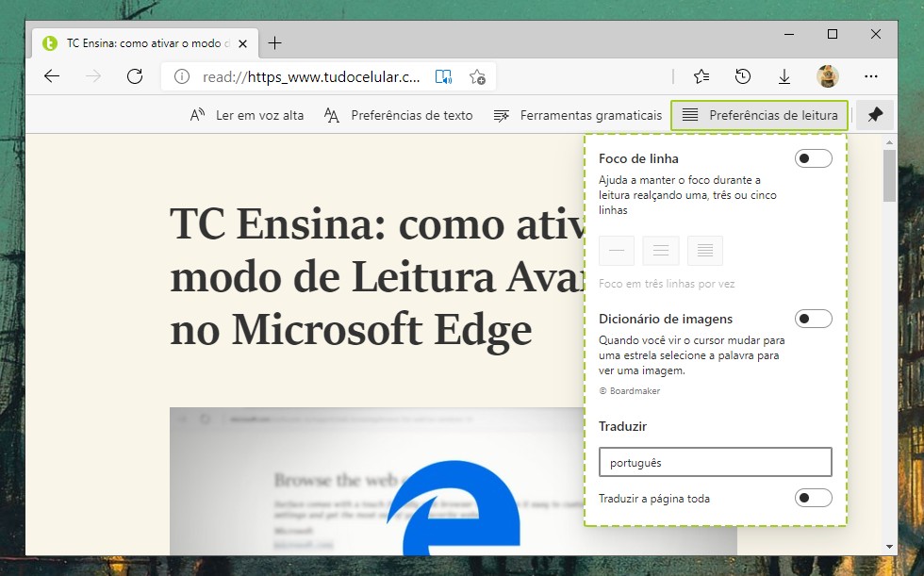This screenshot has width=924, height=576.
Task: Go back to the previous page
Action: pyautogui.click(x=52, y=76)
